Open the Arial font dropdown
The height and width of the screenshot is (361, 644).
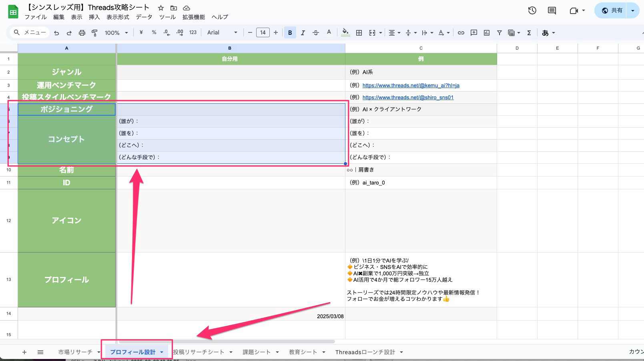pos(222,33)
